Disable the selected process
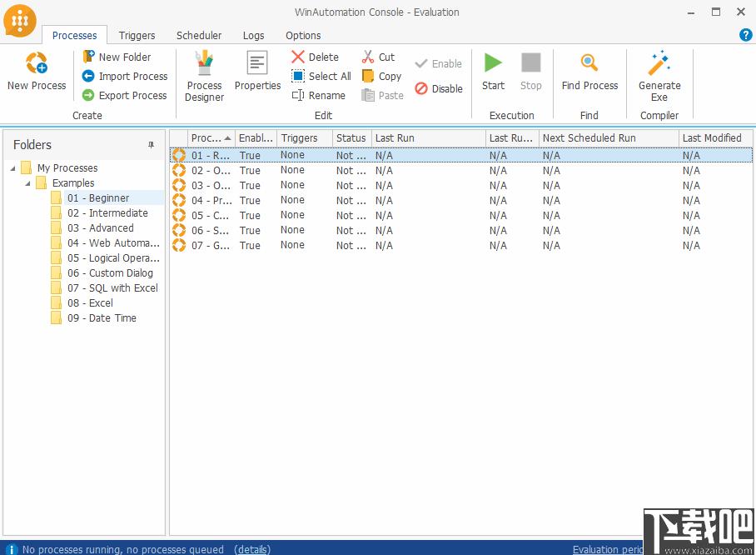Viewport: 756px width, 555px height. coord(439,89)
